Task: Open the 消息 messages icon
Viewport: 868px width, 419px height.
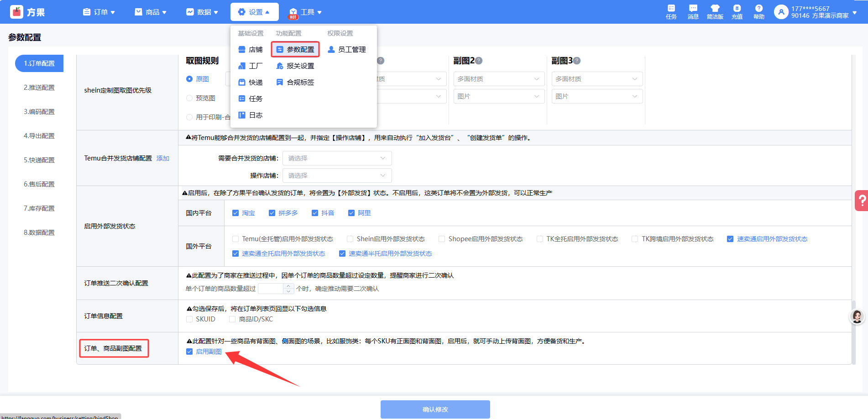Action: tap(693, 11)
